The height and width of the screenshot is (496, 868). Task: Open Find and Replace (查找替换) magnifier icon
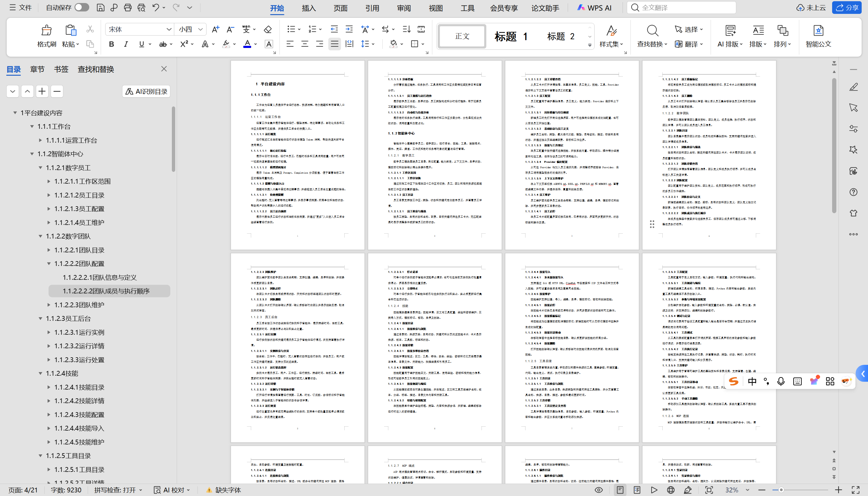coord(652,30)
